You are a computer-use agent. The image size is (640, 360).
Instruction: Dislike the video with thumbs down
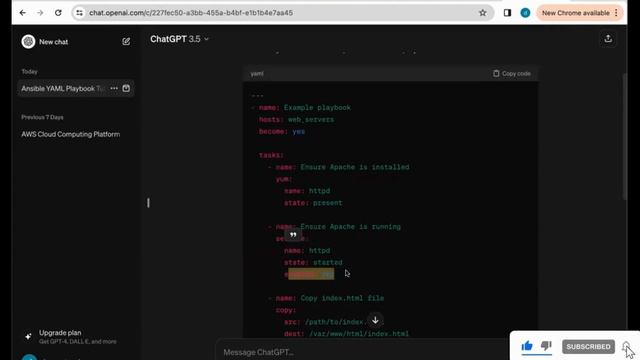pos(546,346)
